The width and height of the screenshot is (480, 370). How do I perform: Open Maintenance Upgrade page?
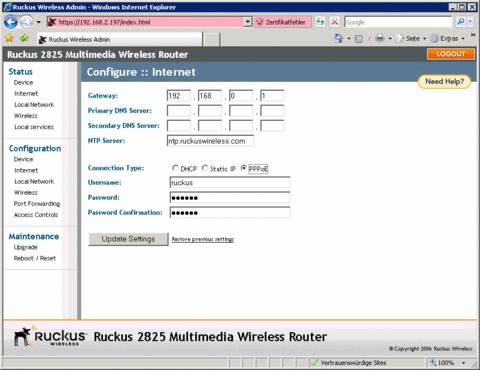(26, 247)
